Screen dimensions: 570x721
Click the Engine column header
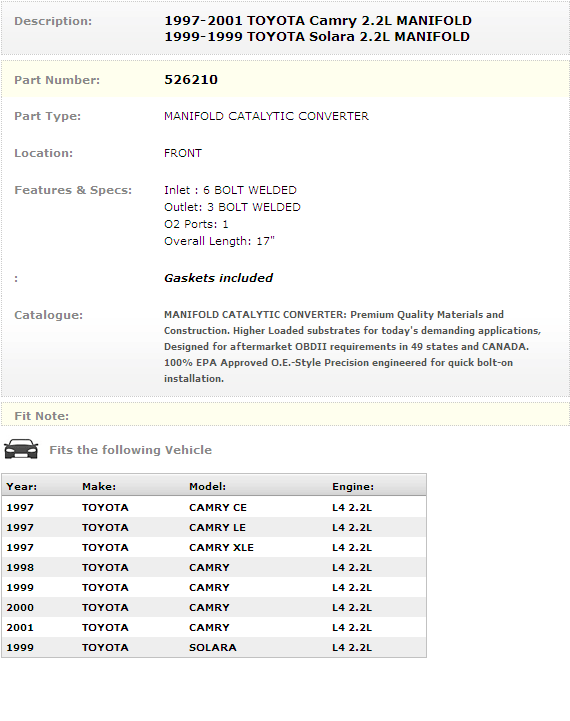(353, 486)
